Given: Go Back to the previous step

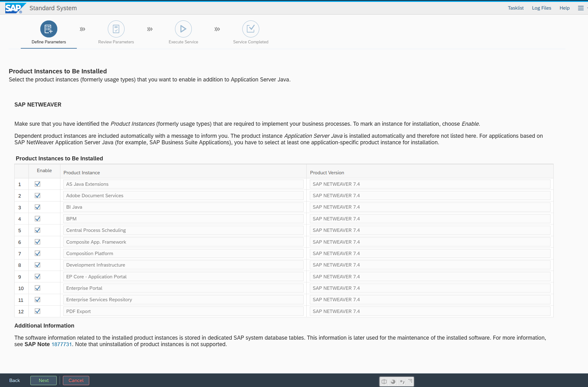Looking at the screenshot, I should click(15, 380).
